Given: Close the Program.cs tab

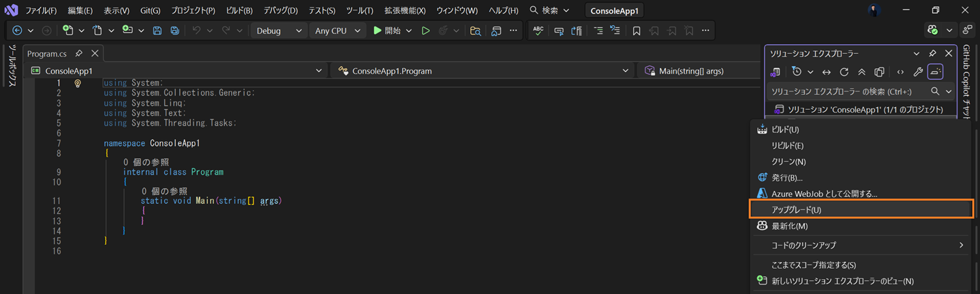Looking at the screenshot, I should tap(95, 53).
